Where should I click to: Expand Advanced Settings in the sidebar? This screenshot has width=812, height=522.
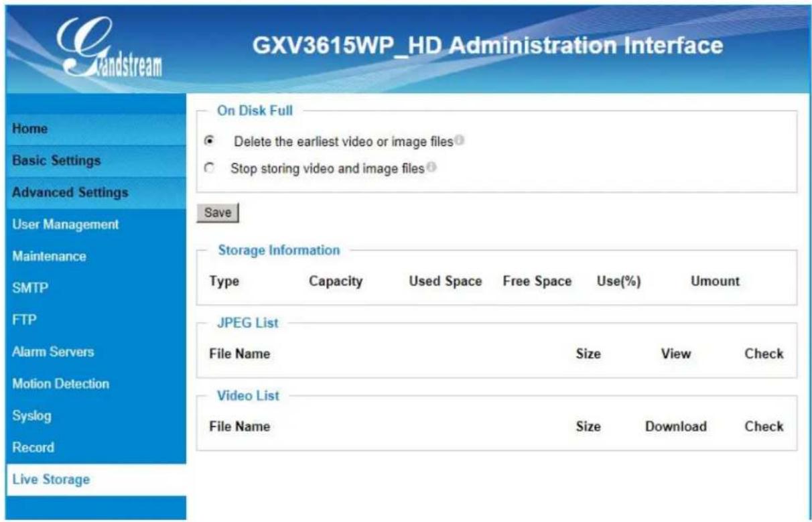[96, 193]
